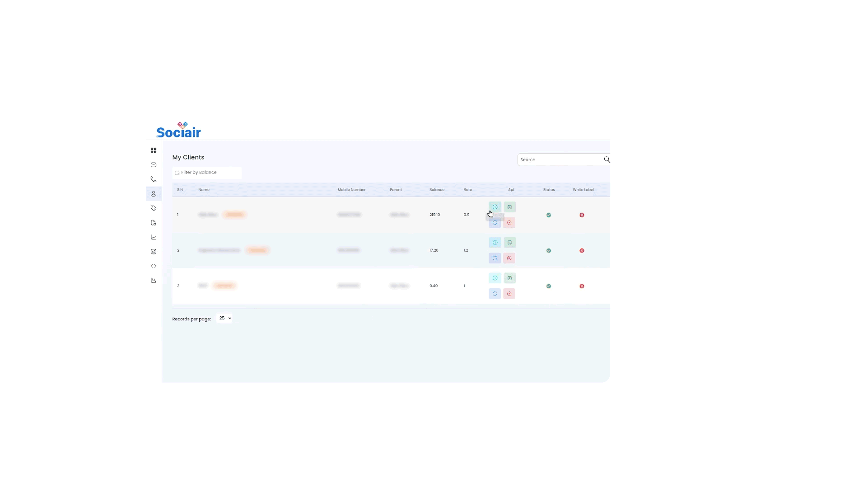The height and width of the screenshot is (488, 868).
Task: Click the line chart icon in sidebar
Action: pyautogui.click(x=154, y=237)
